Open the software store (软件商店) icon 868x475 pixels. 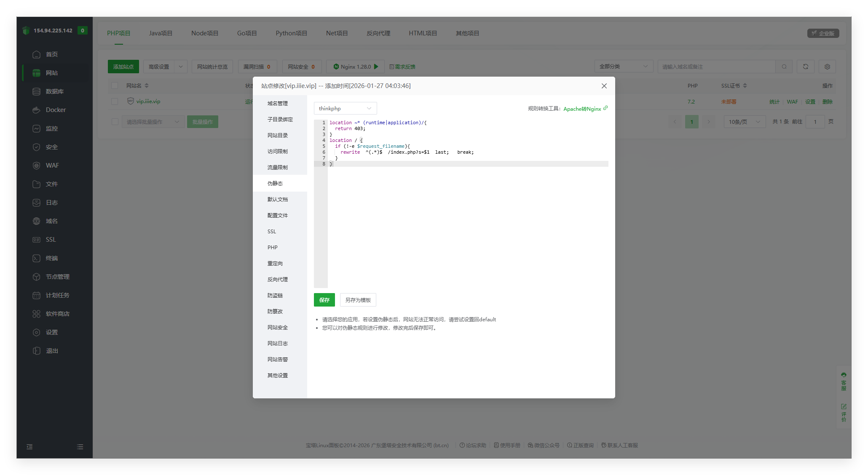click(x=37, y=314)
